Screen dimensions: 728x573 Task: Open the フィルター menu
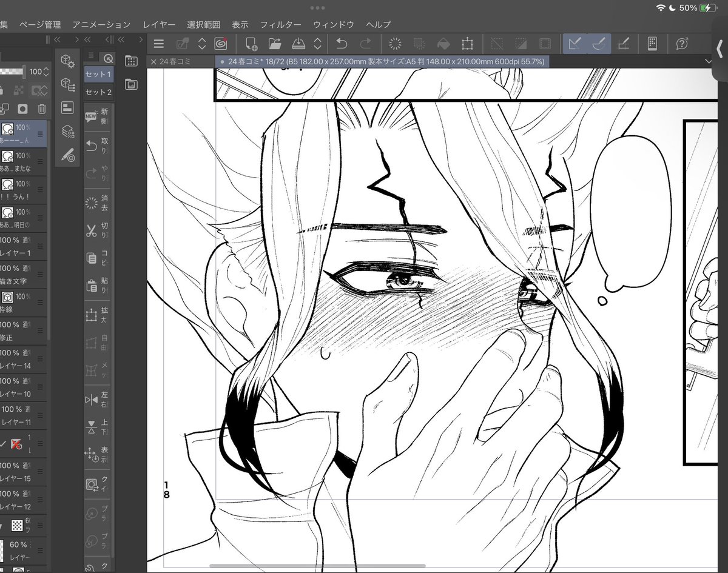pos(280,25)
